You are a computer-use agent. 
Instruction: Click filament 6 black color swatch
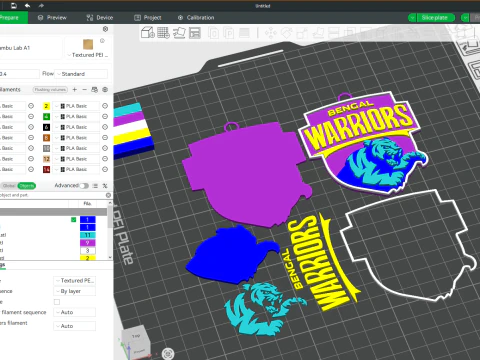(46, 127)
